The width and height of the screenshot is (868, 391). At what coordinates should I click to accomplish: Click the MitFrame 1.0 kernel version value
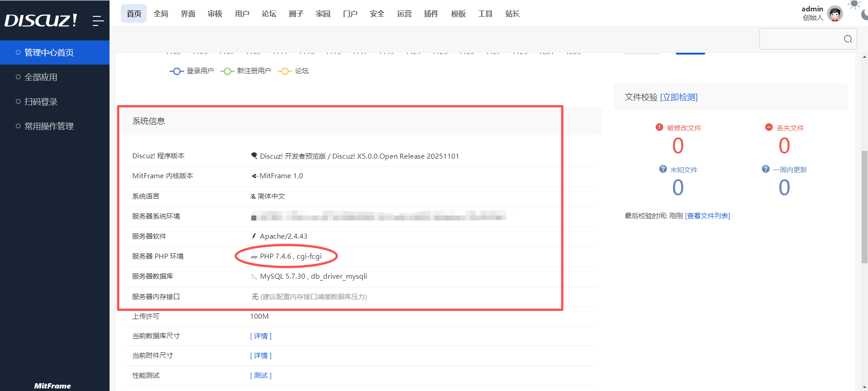tap(281, 176)
